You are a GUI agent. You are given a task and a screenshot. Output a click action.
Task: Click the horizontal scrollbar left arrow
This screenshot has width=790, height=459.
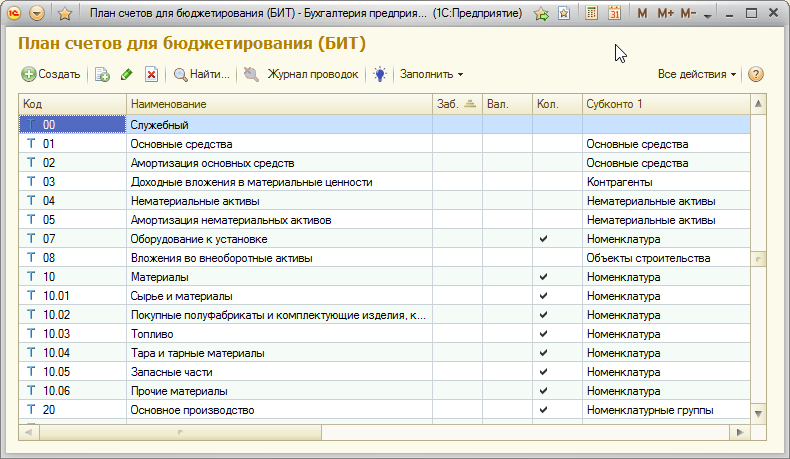(x=29, y=432)
